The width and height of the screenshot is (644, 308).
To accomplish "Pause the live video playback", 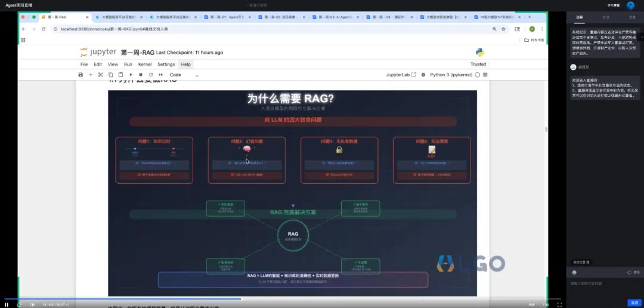I will click(7, 304).
